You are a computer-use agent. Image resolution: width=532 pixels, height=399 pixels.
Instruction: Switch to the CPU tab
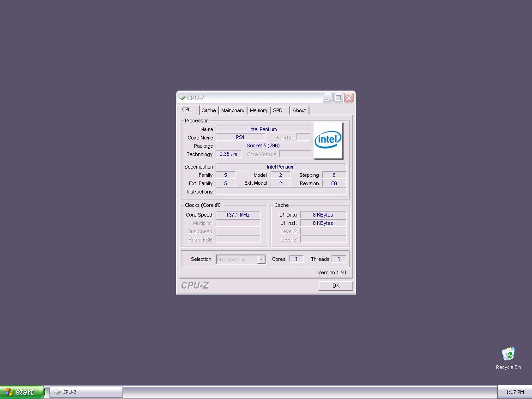[187, 109]
